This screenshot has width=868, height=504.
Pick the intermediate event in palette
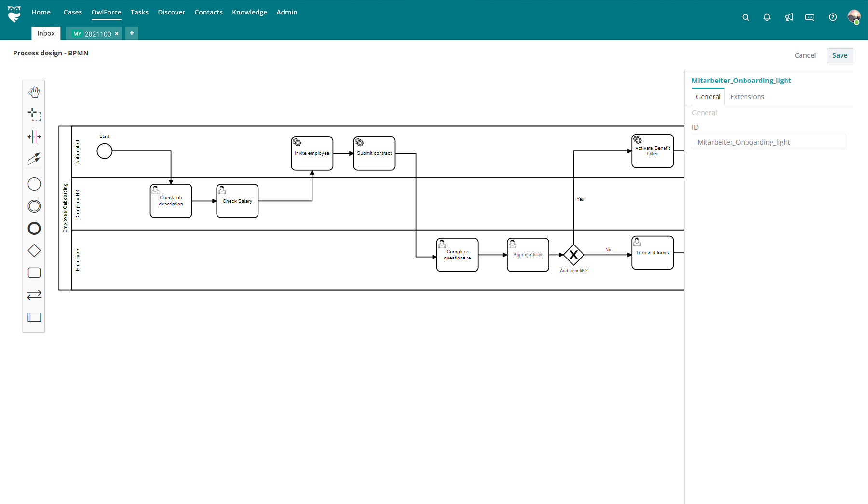34,206
